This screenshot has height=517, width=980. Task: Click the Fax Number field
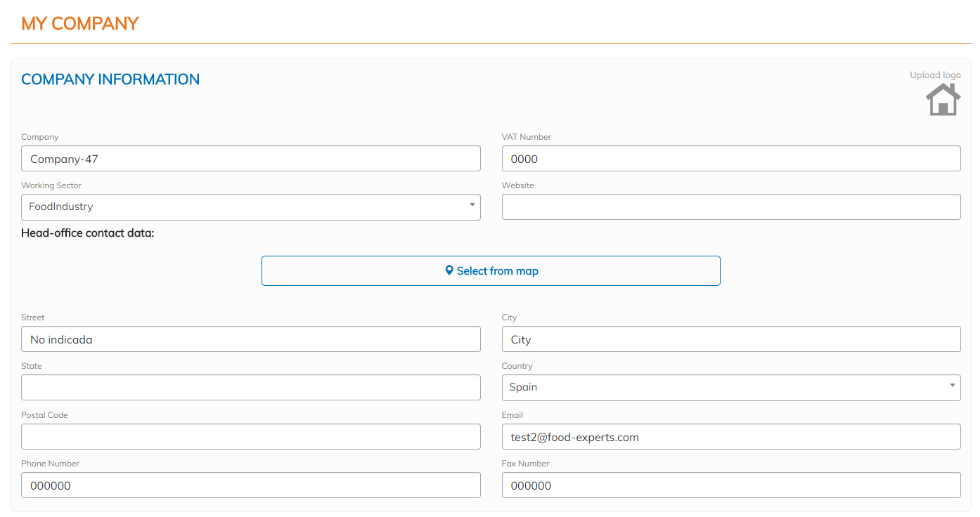[x=730, y=485]
